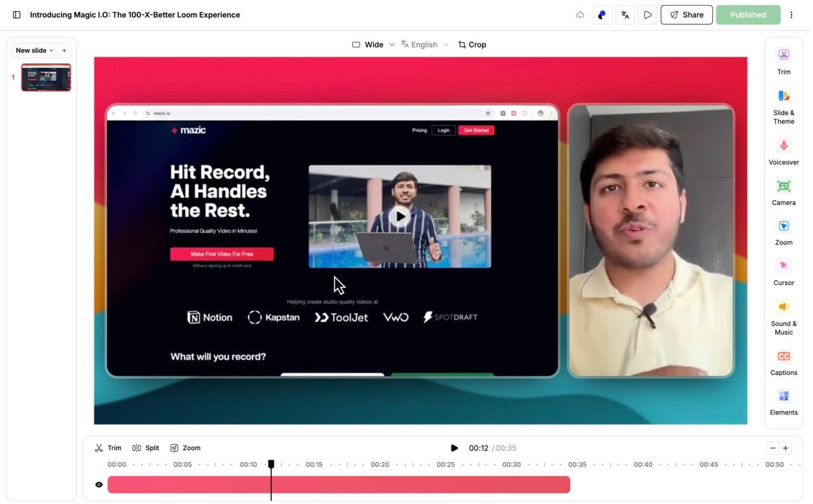Open the Camera settings tool
This screenshot has width=813, height=504.
click(x=783, y=192)
